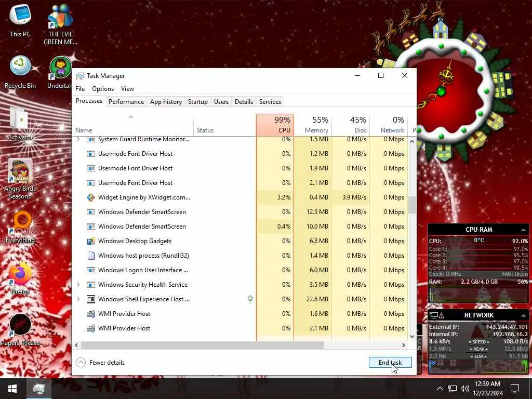Sort by the Network column header
This screenshot has width=532, height=399.
coord(389,125)
